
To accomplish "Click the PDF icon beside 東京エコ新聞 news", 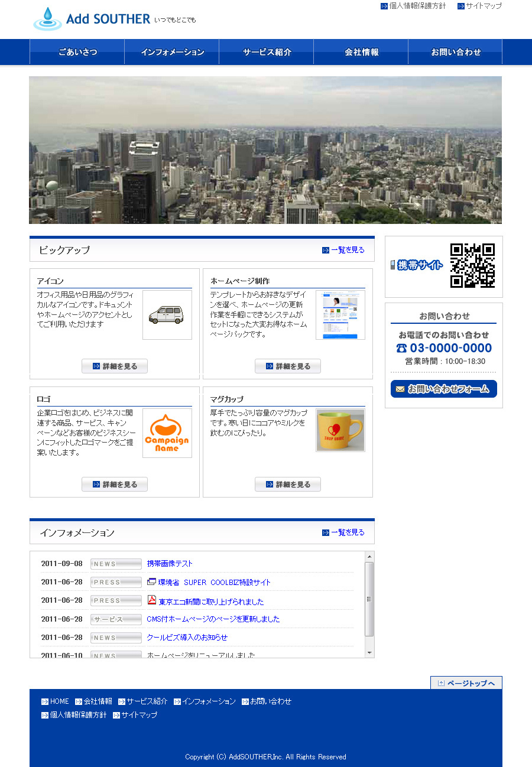I will click(152, 600).
